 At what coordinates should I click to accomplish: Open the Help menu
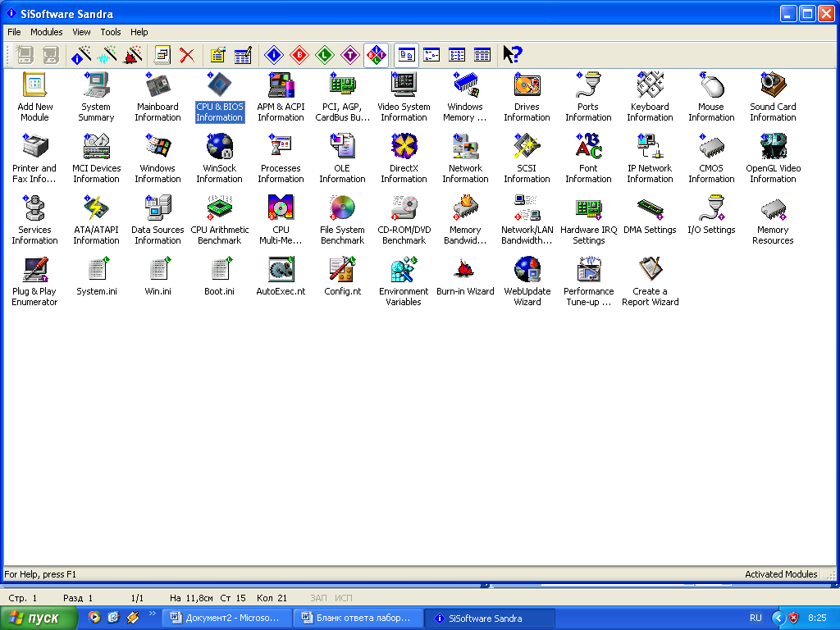(139, 32)
